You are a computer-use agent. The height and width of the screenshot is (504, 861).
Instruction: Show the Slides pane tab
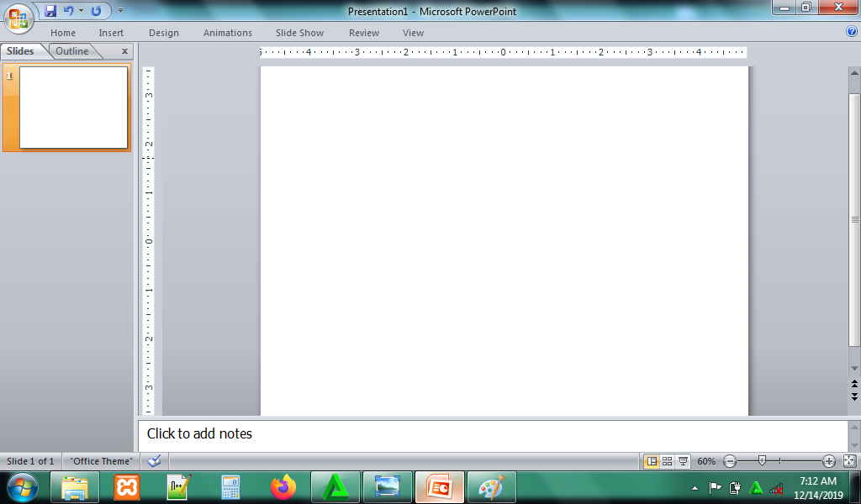coord(20,51)
